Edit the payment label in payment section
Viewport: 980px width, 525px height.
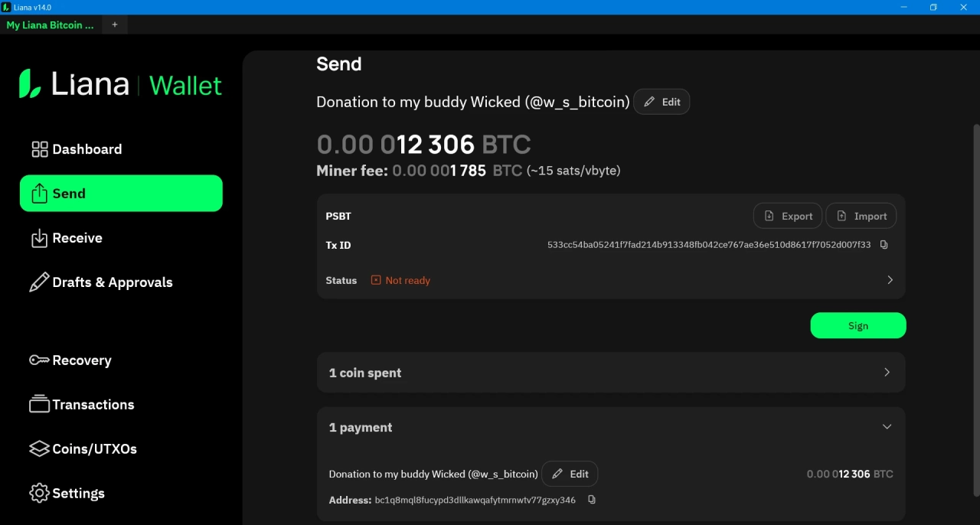[570, 474]
